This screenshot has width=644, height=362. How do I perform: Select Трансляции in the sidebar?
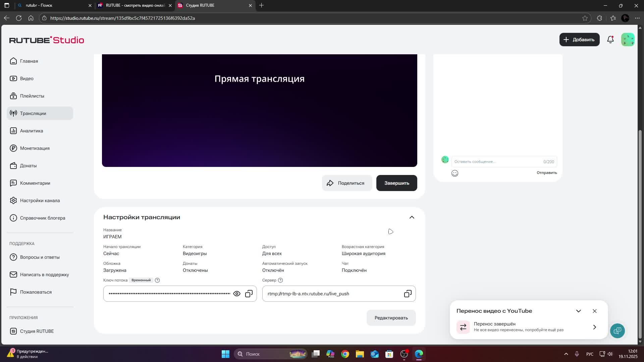(x=34, y=113)
